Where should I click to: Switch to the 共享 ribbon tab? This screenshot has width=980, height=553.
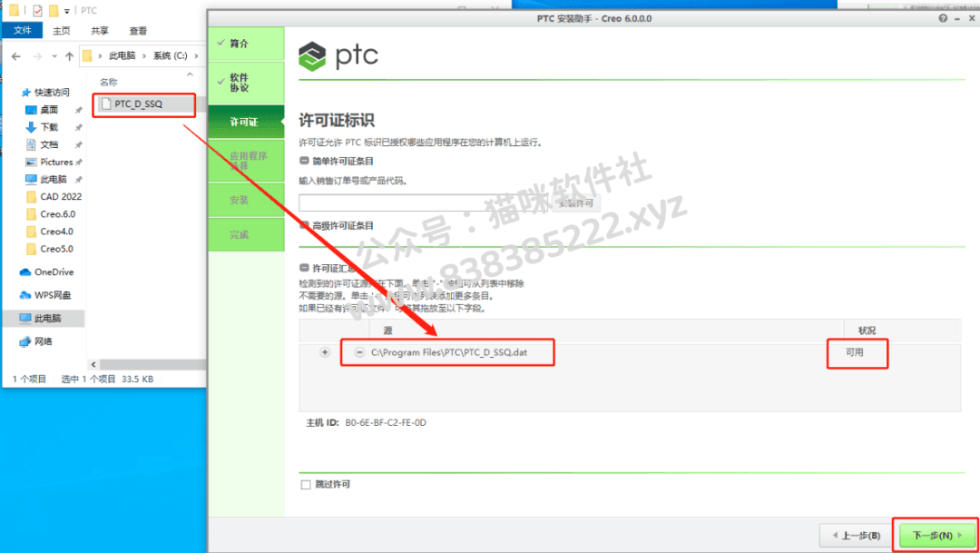click(x=100, y=31)
